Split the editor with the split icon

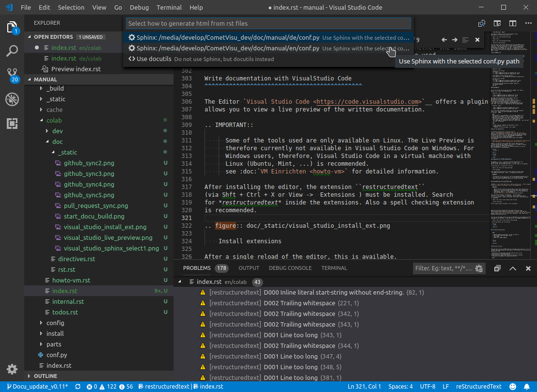(x=513, y=23)
